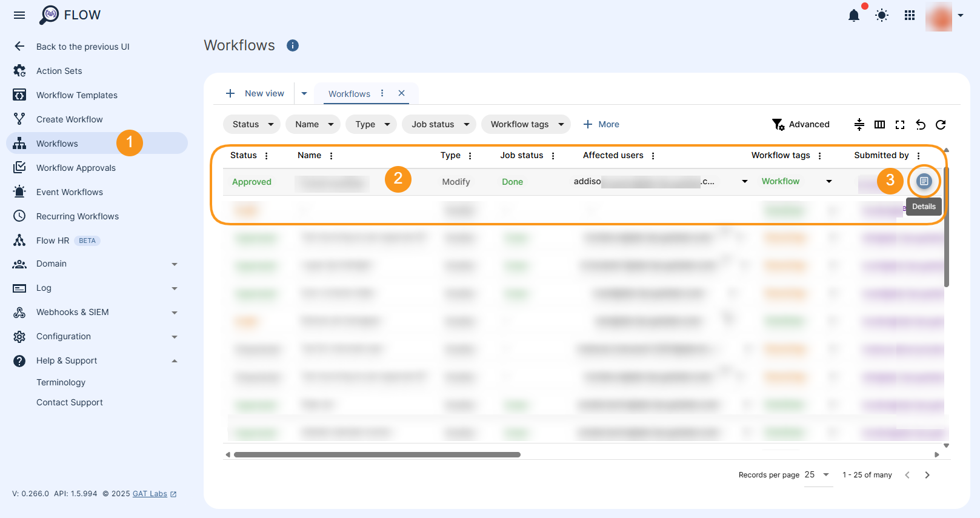Open the Name filter dropdown

coord(313,124)
